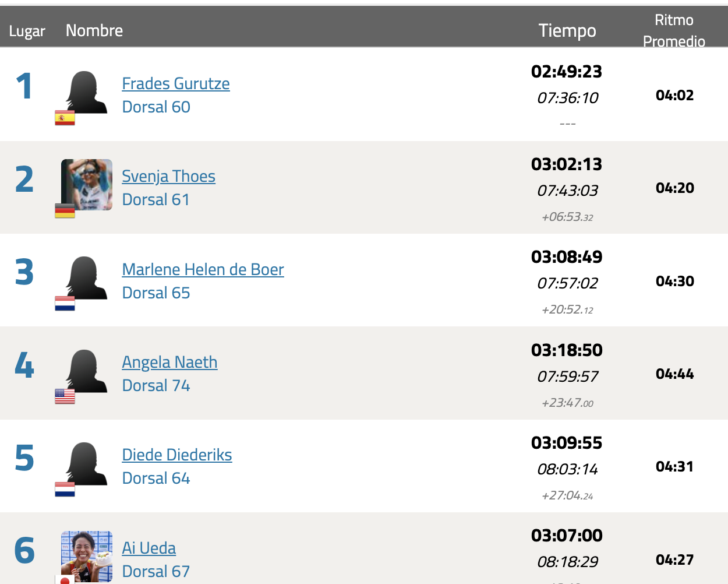Viewport: 728px width, 584px height.
Task: Open Angela Naeth athlete profile link
Action: (x=169, y=363)
